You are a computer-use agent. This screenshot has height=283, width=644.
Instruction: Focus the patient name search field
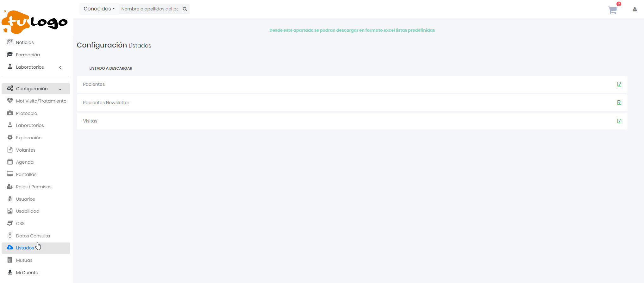[149, 9]
